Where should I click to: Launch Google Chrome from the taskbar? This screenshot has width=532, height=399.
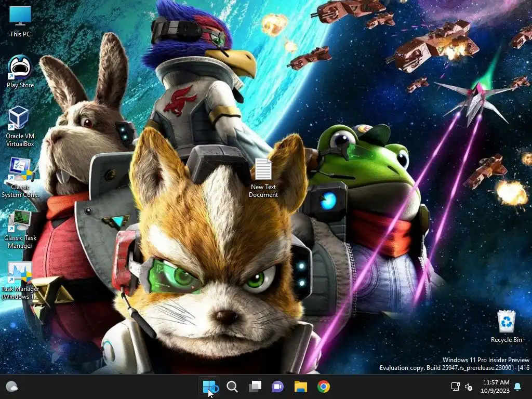tap(323, 387)
